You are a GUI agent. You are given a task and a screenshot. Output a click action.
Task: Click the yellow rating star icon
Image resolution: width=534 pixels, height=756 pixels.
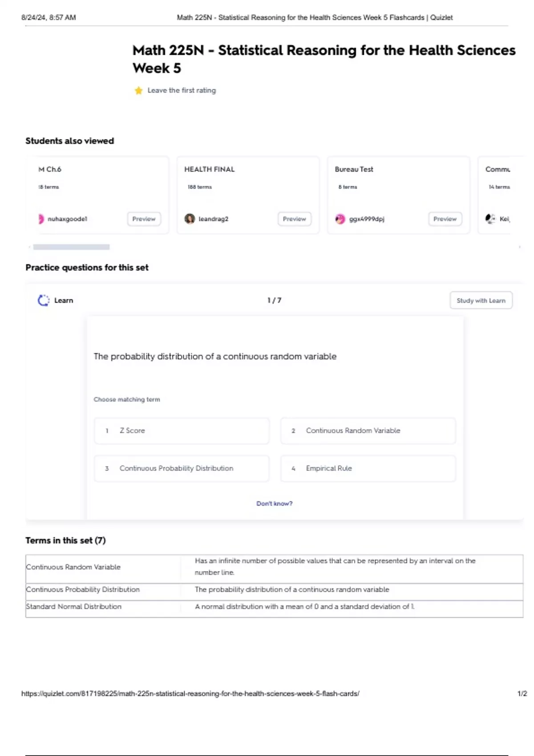(138, 91)
